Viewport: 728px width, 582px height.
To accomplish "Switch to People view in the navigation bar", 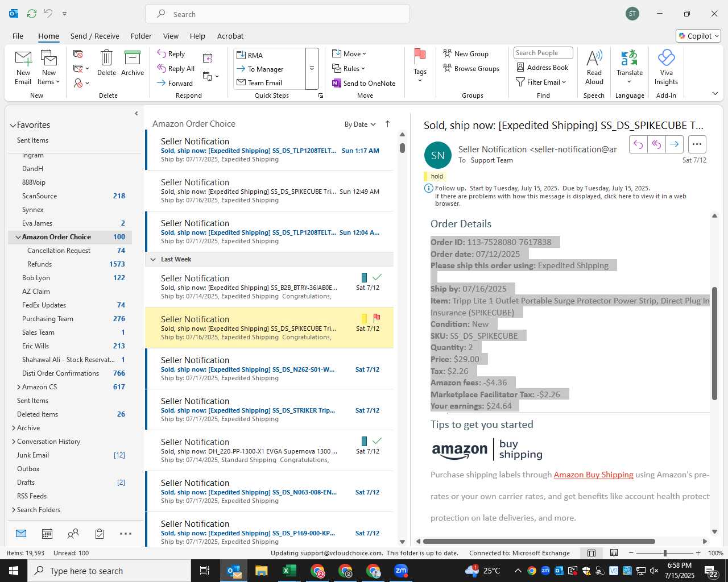I will coord(73,534).
